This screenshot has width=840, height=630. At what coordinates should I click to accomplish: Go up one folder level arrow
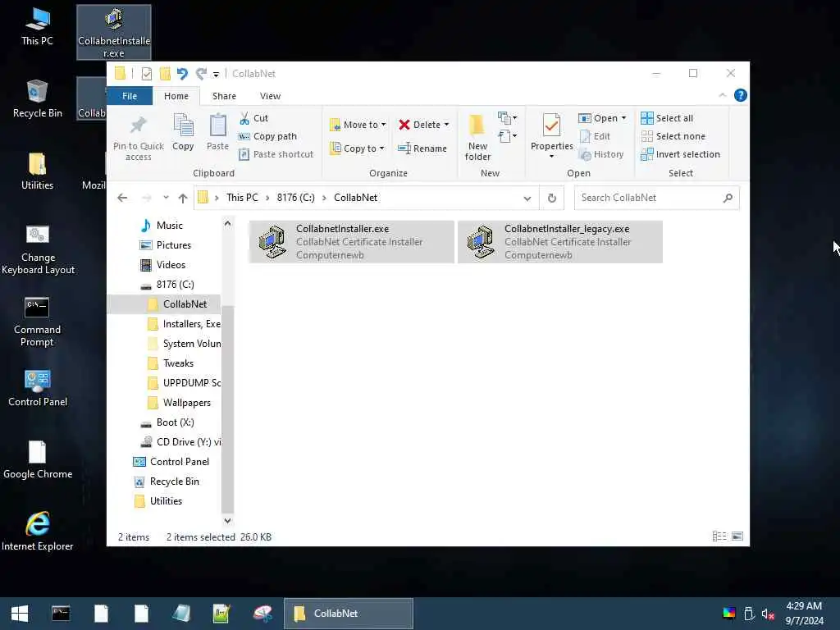[183, 198]
